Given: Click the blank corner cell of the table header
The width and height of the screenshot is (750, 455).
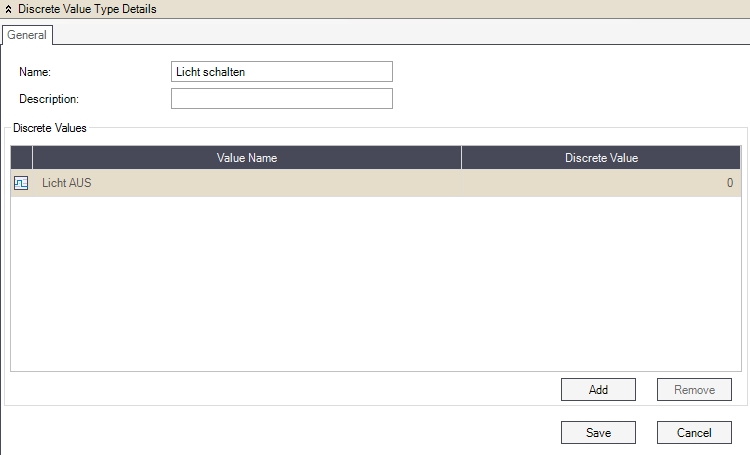Looking at the screenshot, I should coord(21,158).
